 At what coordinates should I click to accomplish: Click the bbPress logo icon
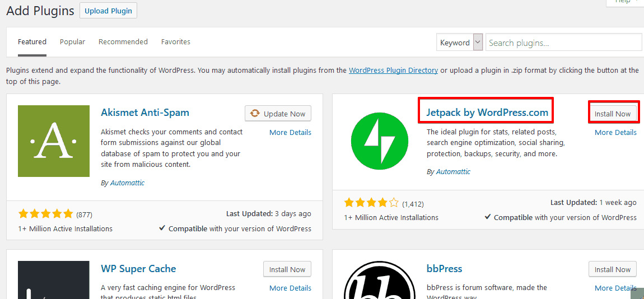(x=380, y=280)
